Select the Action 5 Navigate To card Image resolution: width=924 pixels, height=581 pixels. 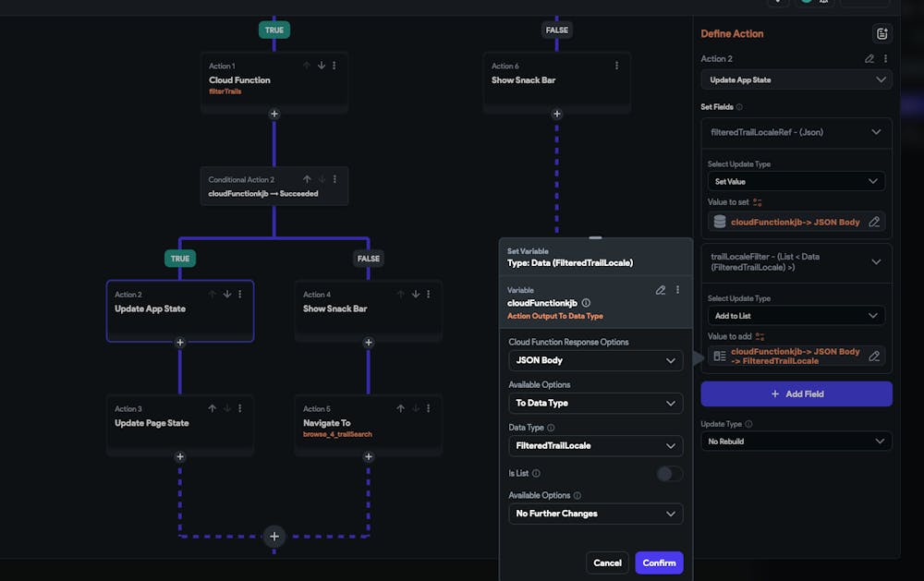[x=369, y=424]
